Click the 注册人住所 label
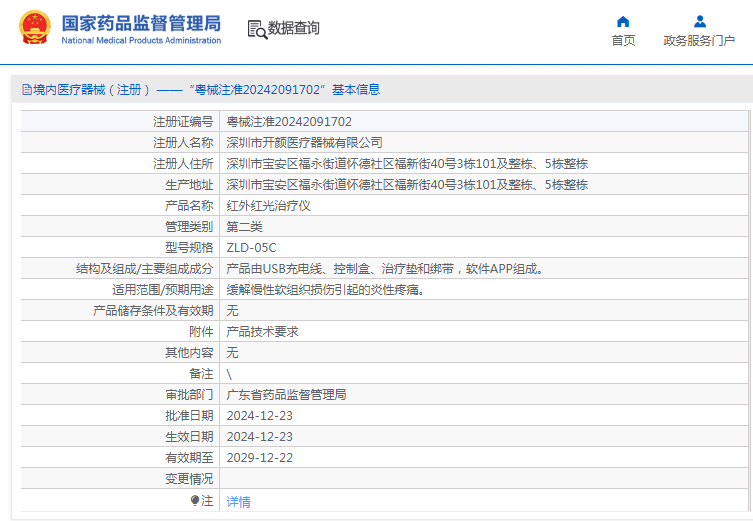 pos(183,164)
